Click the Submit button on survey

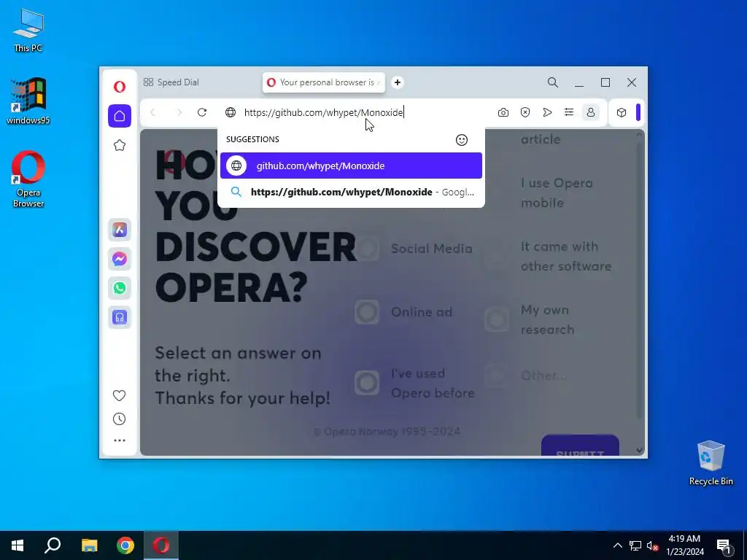click(x=580, y=446)
